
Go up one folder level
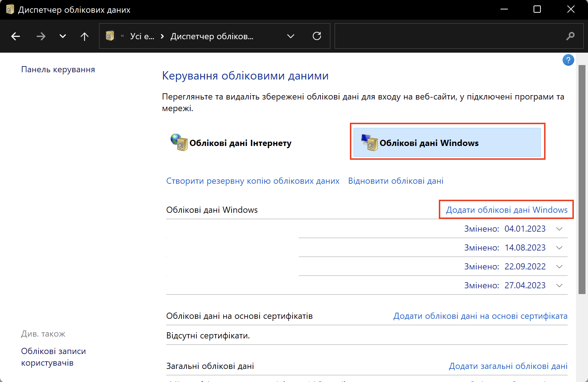coord(84,36)
